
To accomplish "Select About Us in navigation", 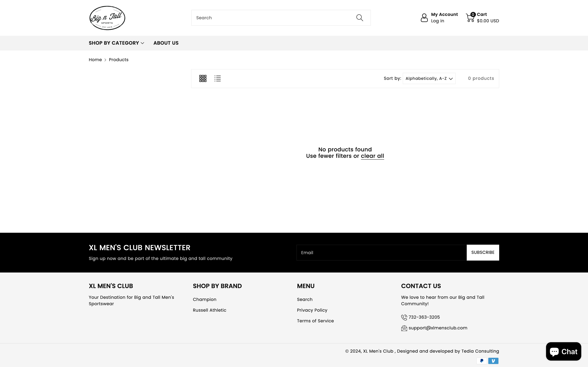I will pos(166,43).
